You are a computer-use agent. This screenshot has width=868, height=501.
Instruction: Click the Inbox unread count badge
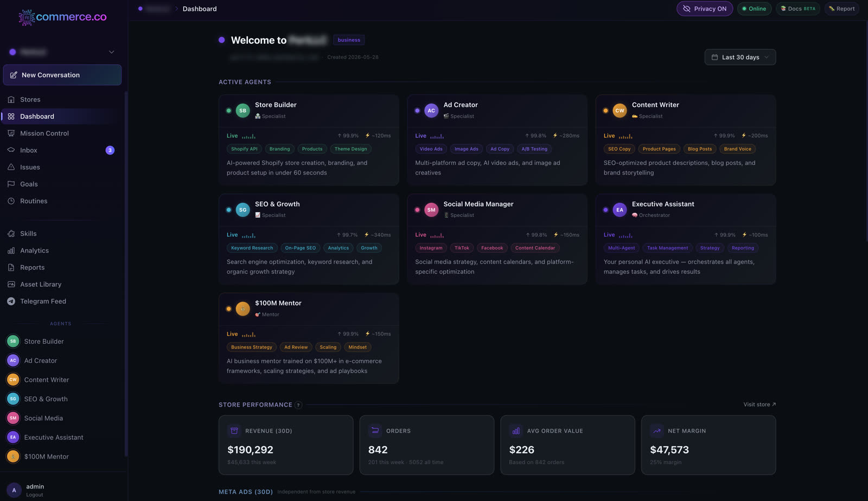coord(110,150)
